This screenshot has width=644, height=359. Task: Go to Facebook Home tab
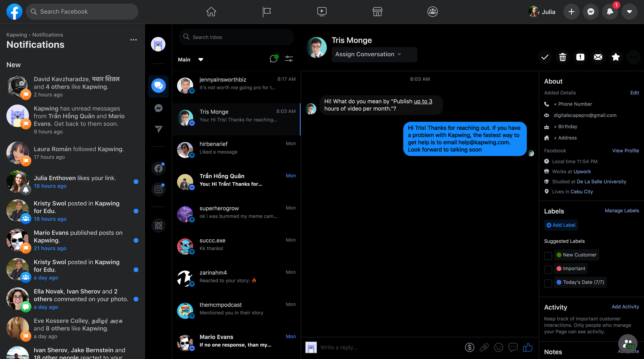(211, 12)
